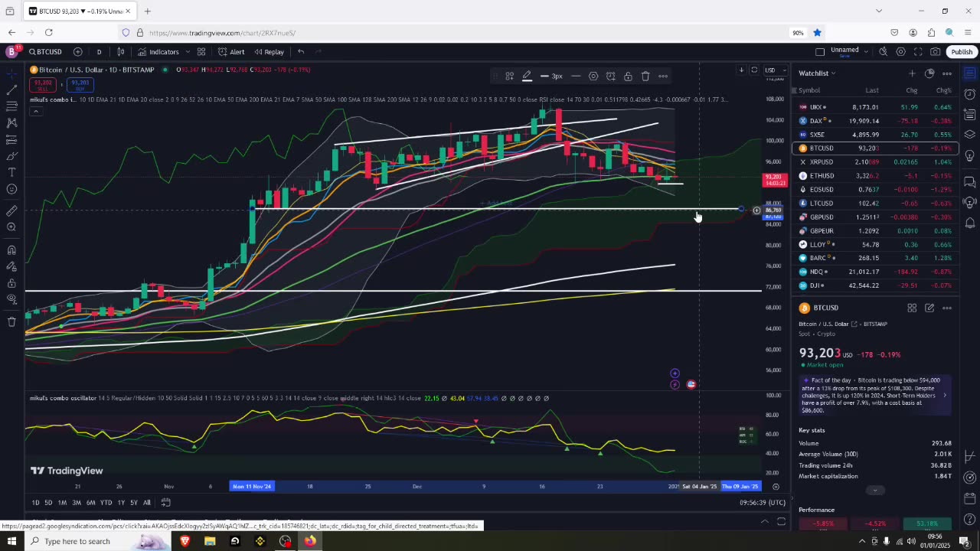Change line color with pencil swatch

527,76
